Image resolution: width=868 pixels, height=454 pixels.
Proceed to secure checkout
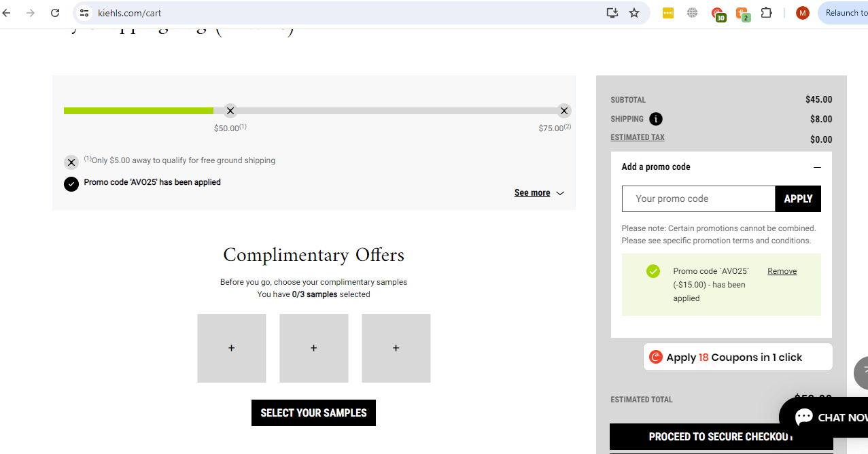coord(721,437)
